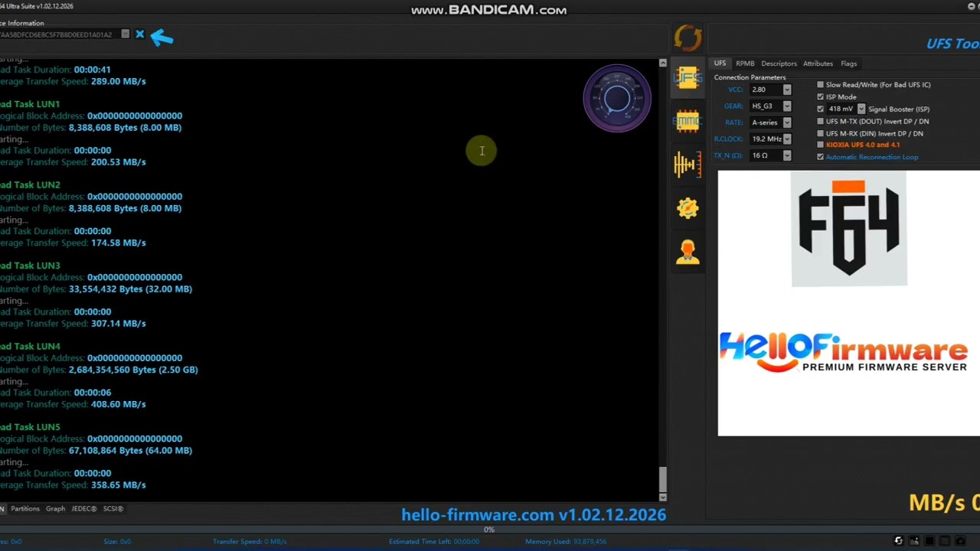Screen dimensions: 980x551
Task: Click the Memory Used status entry
Action: [566, 542]
